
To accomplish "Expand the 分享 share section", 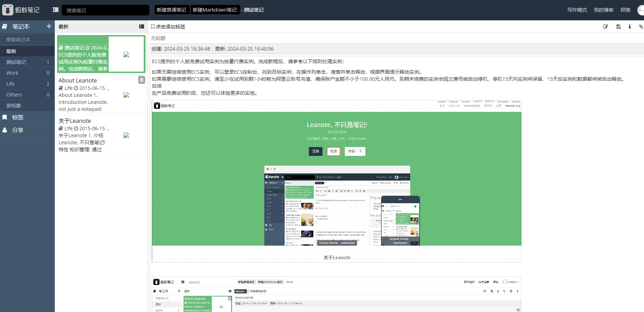I will 18,130.
